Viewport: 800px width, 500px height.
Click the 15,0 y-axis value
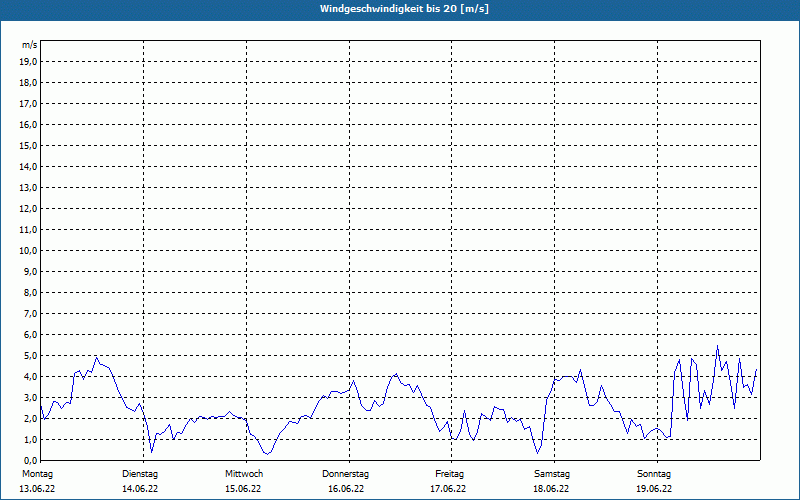[x=28, y=145]
